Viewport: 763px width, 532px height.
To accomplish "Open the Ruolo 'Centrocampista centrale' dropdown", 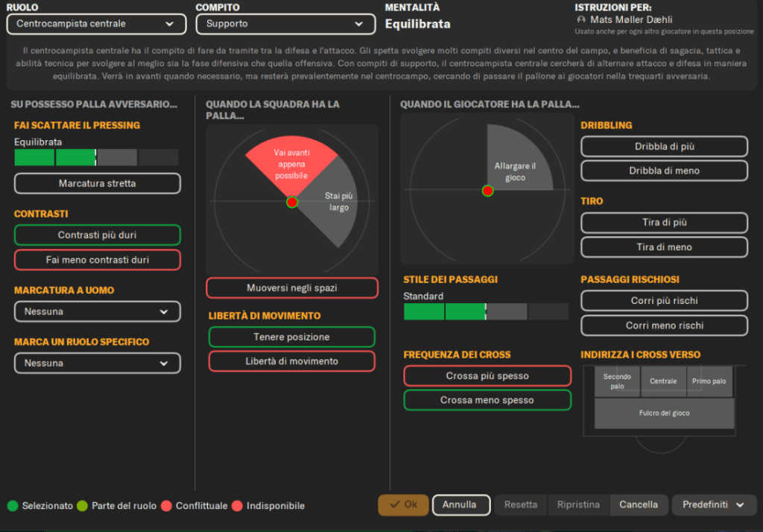I will coord(96,24).
